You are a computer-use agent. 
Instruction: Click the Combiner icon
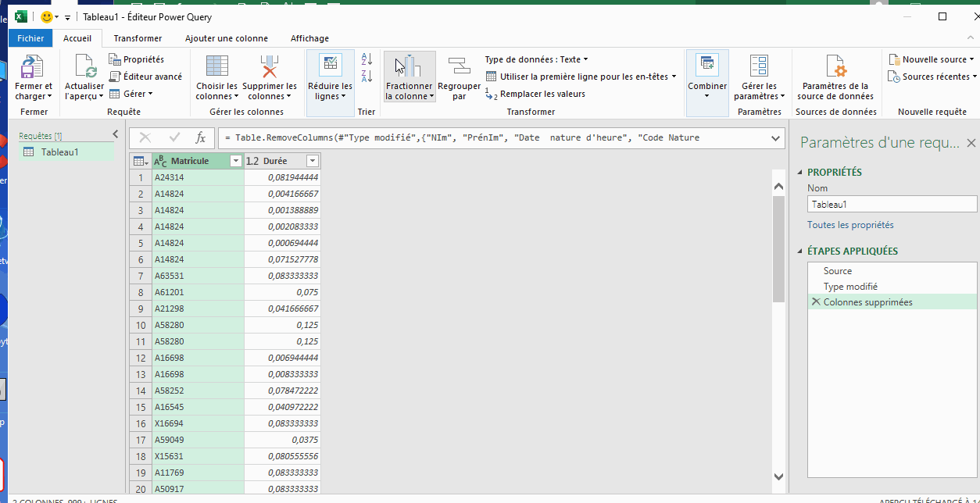[x=707, y=66]
